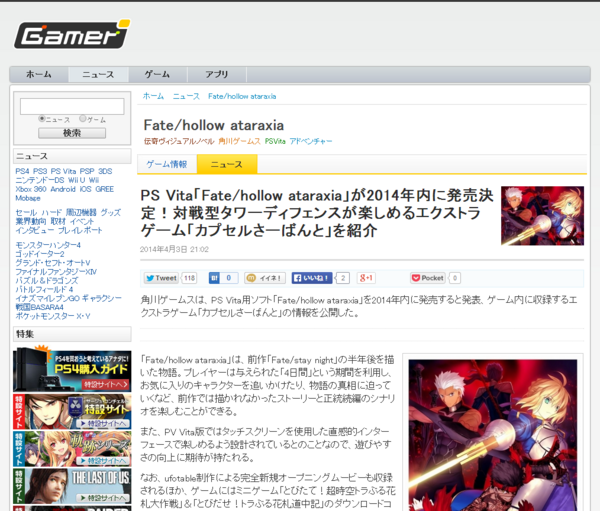The height and width of the screenshot is (511, 600).
Task: Switch to the ゲーム情報 tab
Action: [x=167, y=164]
